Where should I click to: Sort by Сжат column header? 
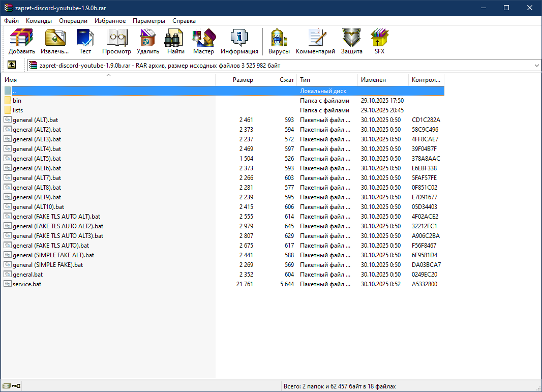(276, 79)
